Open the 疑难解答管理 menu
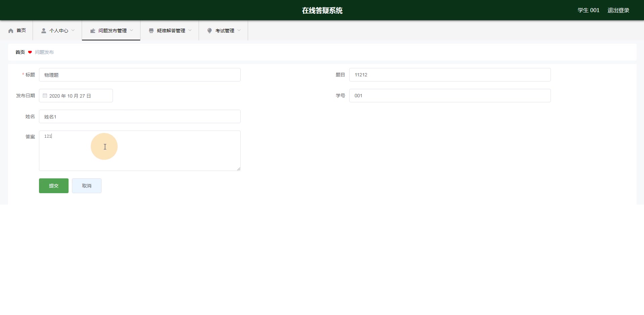This screenshot has width=644, height=315. [x=170, y=30]
